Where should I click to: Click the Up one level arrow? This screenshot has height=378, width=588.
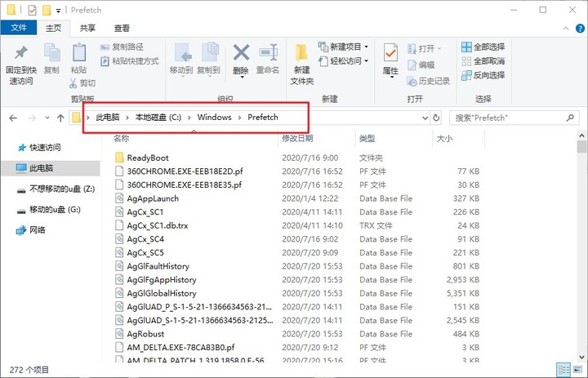click(x=60, y=118)
